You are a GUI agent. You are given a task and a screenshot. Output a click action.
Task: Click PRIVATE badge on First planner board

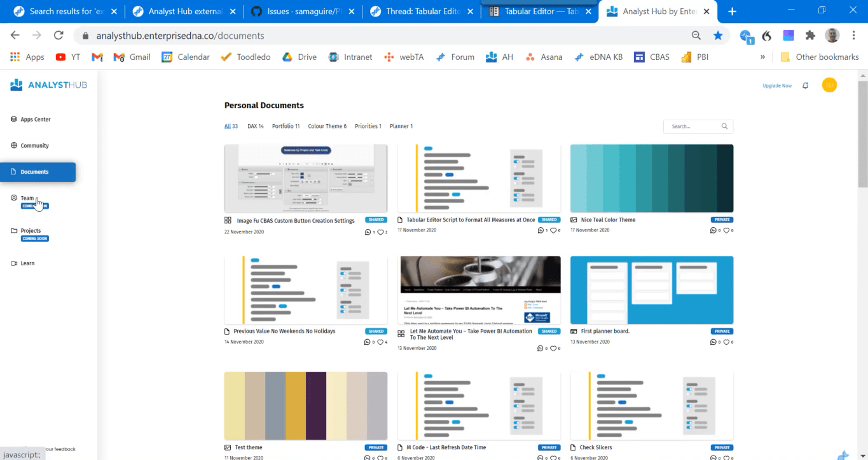722,331
